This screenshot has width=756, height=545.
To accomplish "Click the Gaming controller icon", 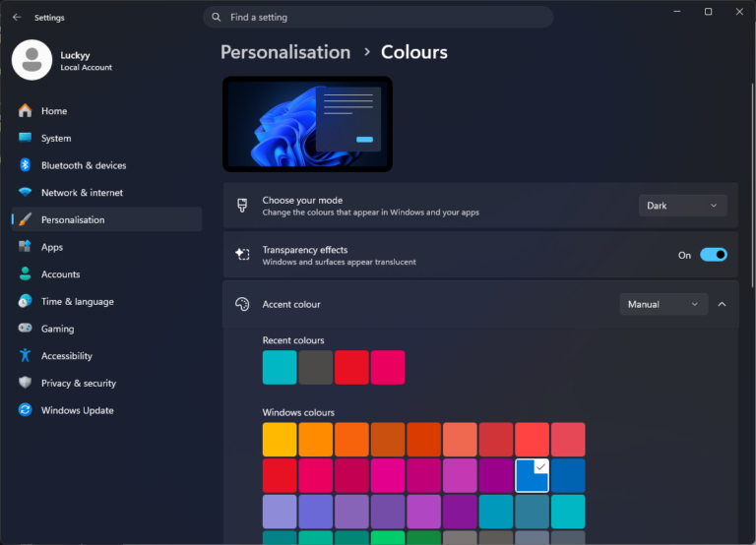I will click(25, 329).
